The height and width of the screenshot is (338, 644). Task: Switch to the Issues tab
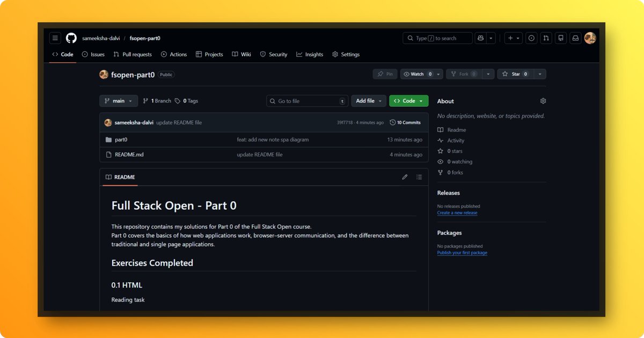(x=93, y=54)
